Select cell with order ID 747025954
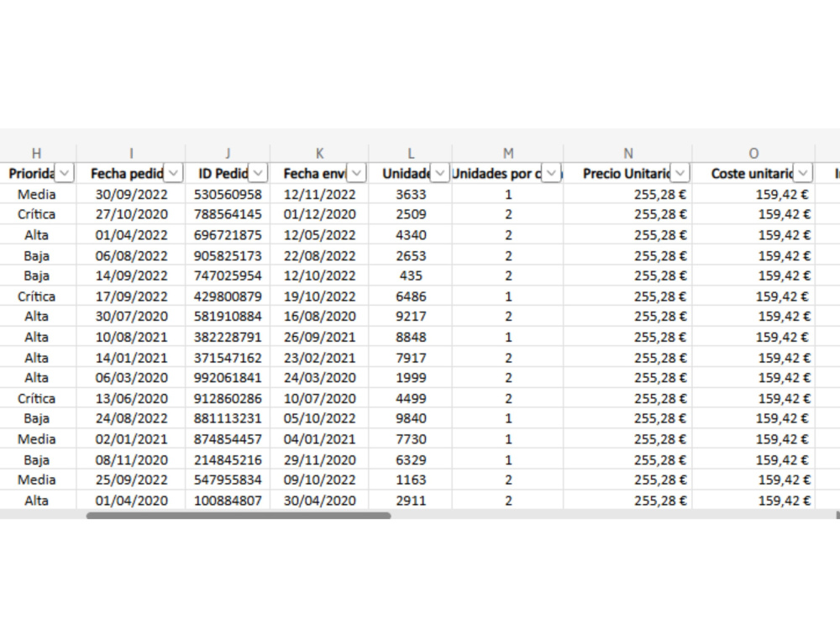This screenshot has width=840, height=630. click(228, 276)
